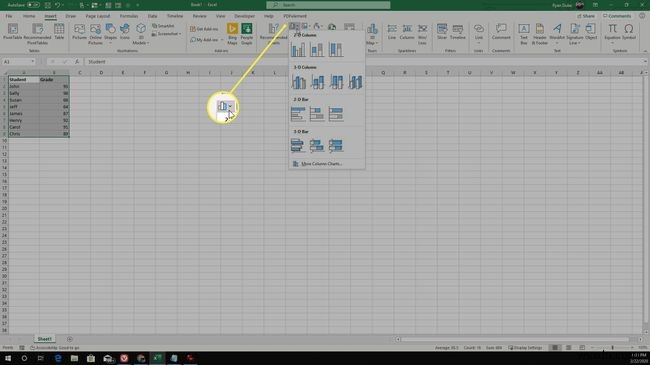The height and width of the screenshot is (365, 650).
Task: Toggle the AutoSave switch
Action: point(34,5)
